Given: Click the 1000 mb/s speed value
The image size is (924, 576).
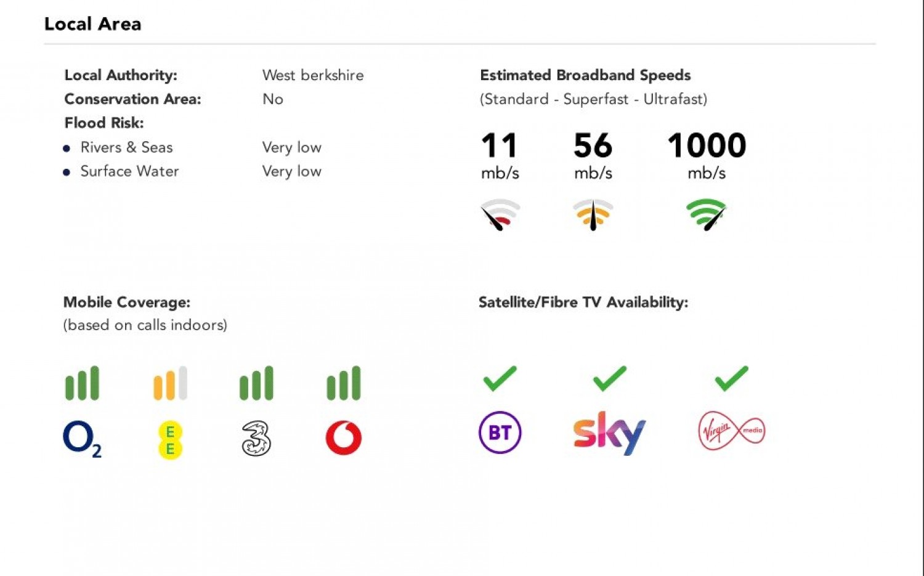Looking at the screenshot, I should [707, 147].
